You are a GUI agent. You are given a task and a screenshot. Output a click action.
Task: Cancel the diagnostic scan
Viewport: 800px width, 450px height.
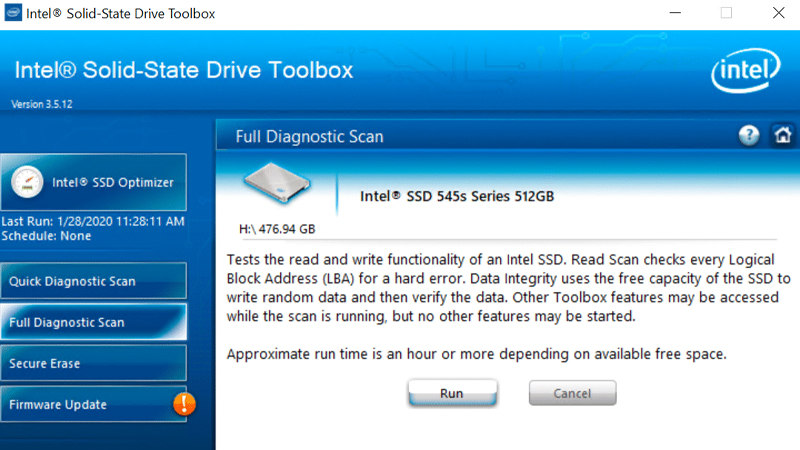[572, 393]
